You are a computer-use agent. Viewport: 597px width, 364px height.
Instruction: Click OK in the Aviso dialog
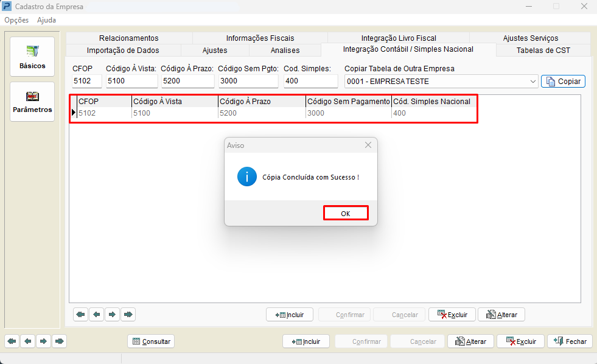coord(346,213)
